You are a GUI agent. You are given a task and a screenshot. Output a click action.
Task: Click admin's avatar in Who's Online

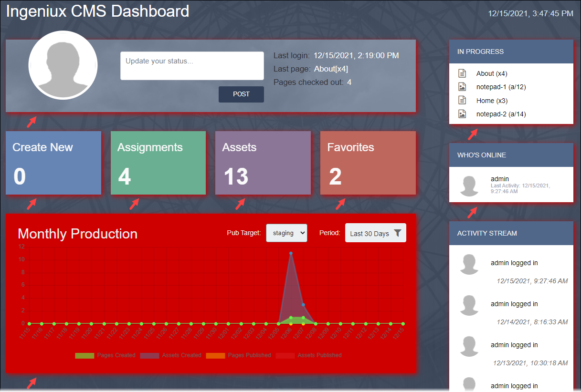click(469, 186)
